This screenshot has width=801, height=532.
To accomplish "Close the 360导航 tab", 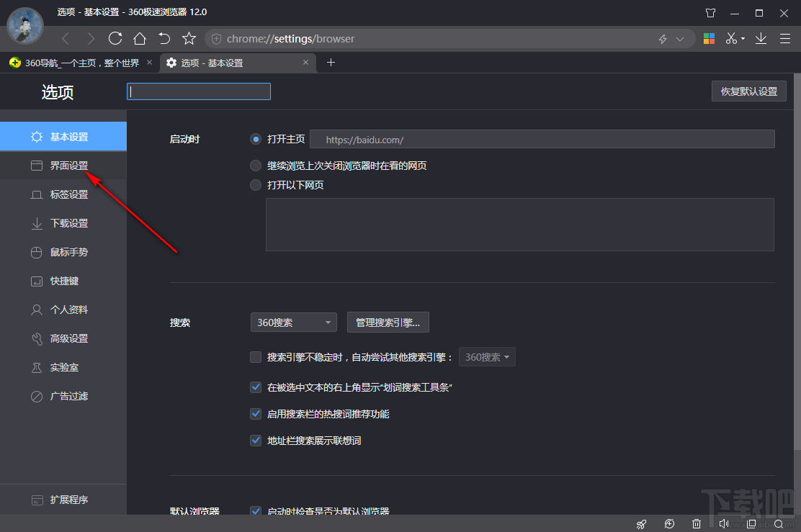I will 149,63.
